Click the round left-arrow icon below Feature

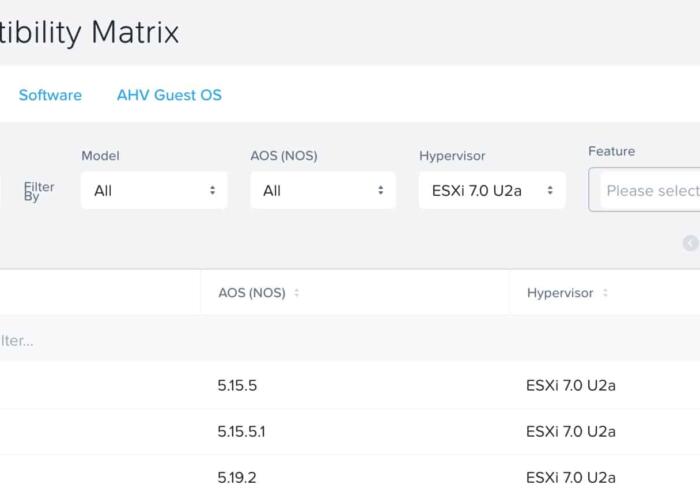tap(690, 243)
